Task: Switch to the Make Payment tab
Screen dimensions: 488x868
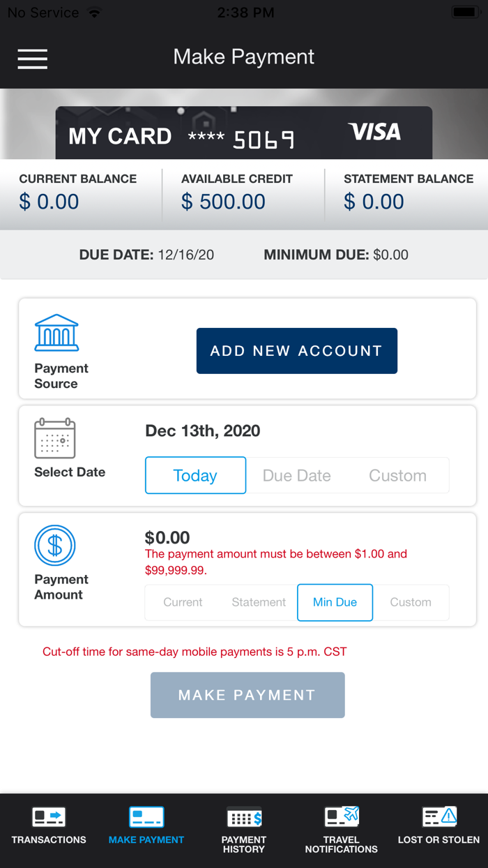Action: click(x=146, y=830)
